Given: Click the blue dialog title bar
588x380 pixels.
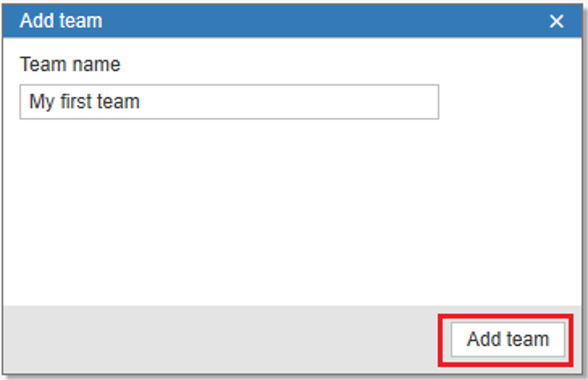Looking at the screenshot, I should point(292,21).
